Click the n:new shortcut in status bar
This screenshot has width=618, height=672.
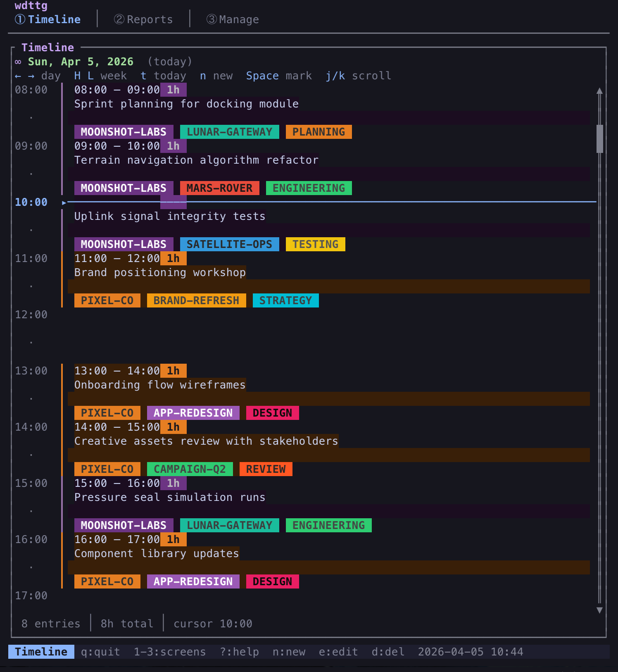(289, 652)
